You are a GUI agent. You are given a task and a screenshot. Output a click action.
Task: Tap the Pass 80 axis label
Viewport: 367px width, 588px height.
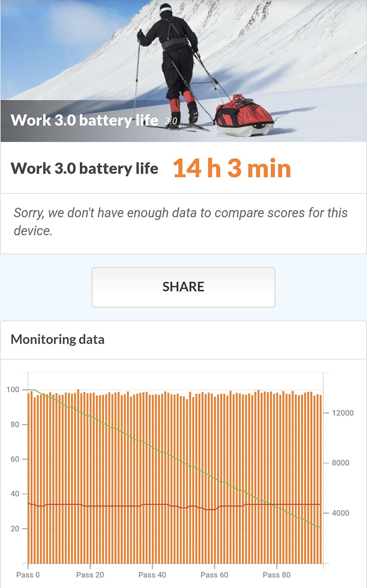click(277, 575)
